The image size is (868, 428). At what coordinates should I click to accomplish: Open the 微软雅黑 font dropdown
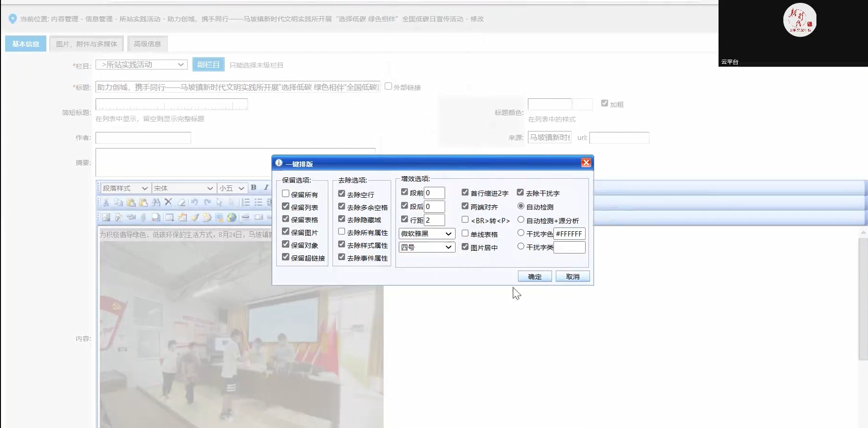427,234
